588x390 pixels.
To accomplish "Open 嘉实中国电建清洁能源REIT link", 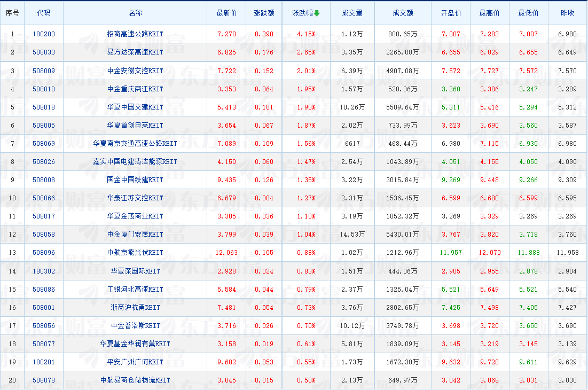I will point(135,161).
